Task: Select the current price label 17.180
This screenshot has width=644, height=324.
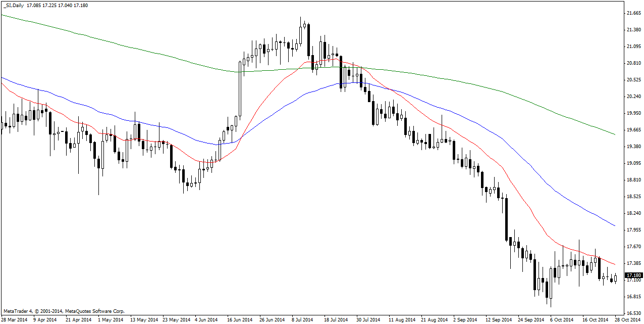Action: (633, 275)
